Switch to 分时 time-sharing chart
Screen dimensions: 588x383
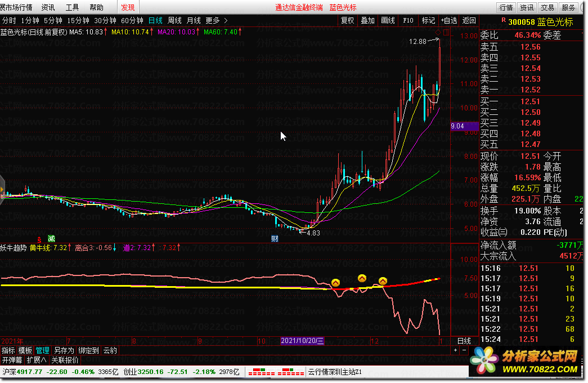pos(9,21)
